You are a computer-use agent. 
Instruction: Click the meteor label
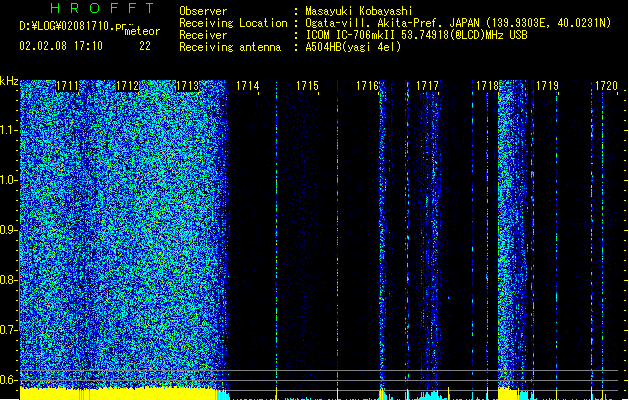click(142, 31)
